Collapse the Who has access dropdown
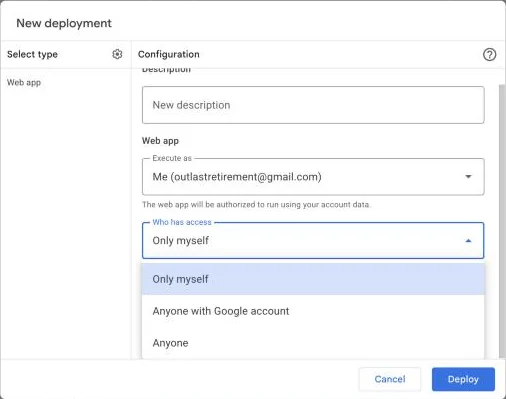The height and width of the screenshot is (399, 506). [313, 240]
